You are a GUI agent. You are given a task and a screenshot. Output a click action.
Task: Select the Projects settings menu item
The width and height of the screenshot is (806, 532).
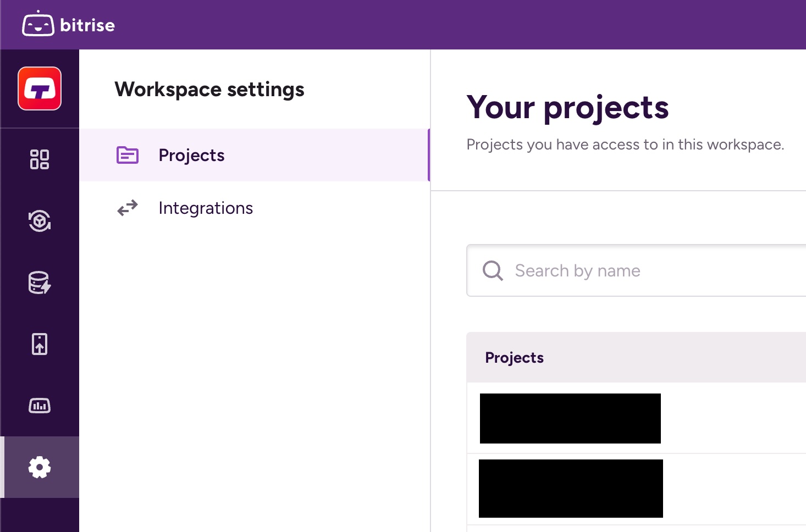click(191, 156)
